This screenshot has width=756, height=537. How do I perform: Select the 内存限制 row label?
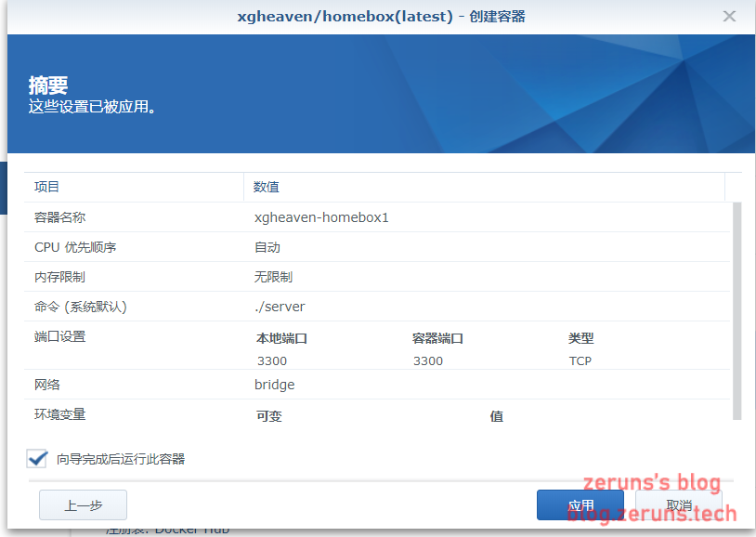tap(59, 277)
